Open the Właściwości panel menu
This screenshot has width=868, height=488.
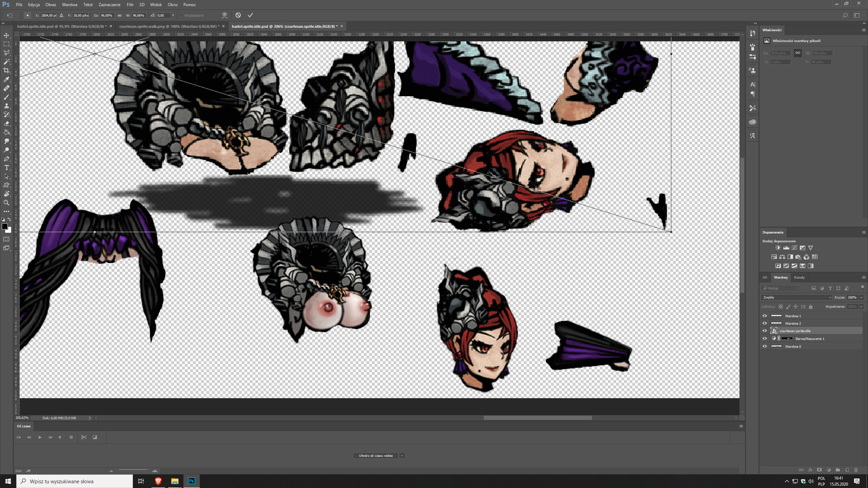863,30
